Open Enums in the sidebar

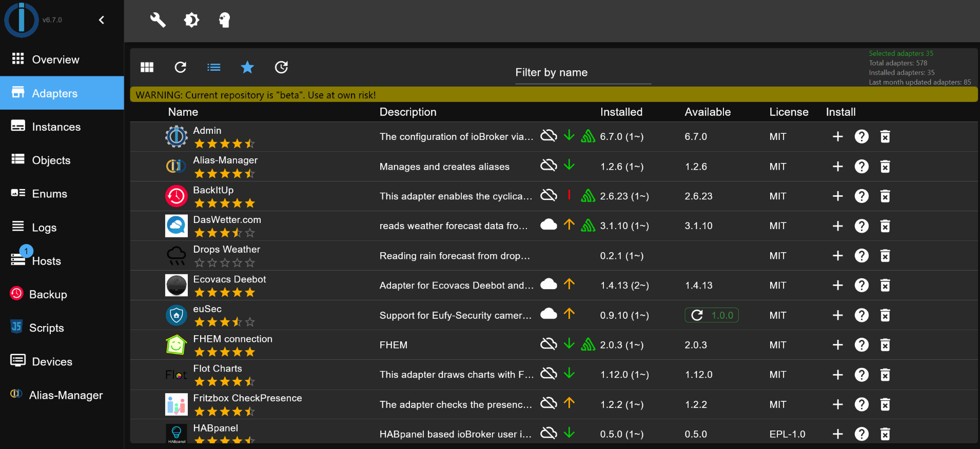point(62,194)
